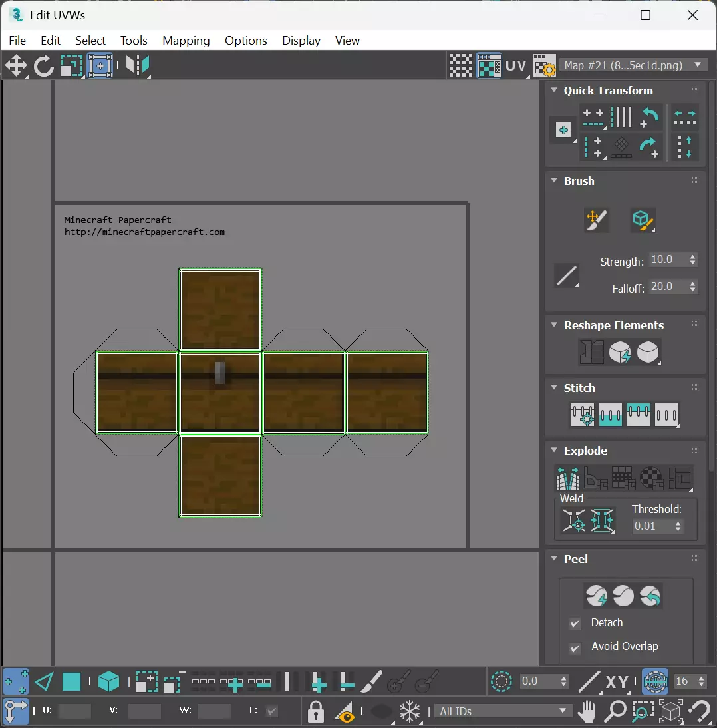Click Flatten by Polygon Angle icon
Screen dimensions: 717x728
[596, 478]
